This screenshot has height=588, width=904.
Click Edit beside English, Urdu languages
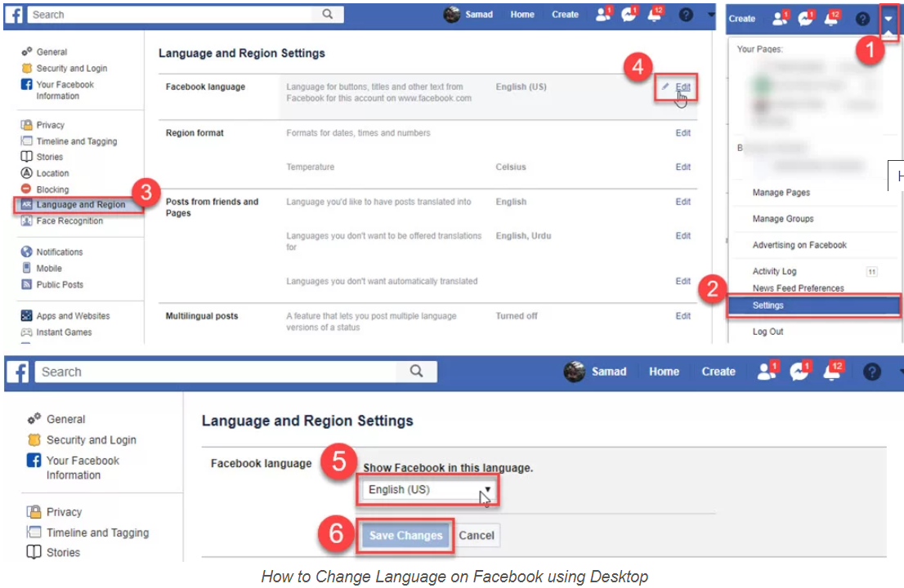tap(683, 236)
